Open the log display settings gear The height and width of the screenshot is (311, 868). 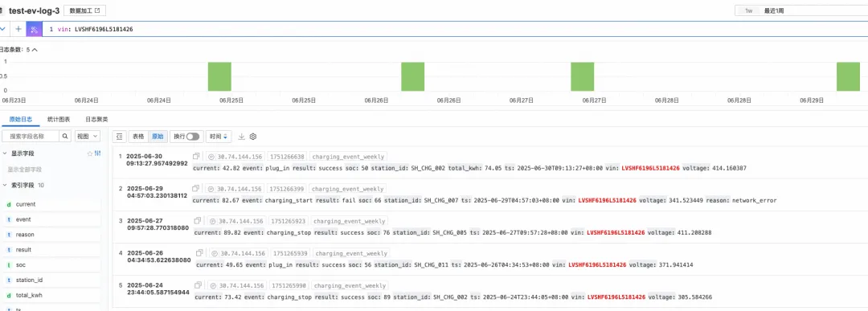[x=253, y=137]
